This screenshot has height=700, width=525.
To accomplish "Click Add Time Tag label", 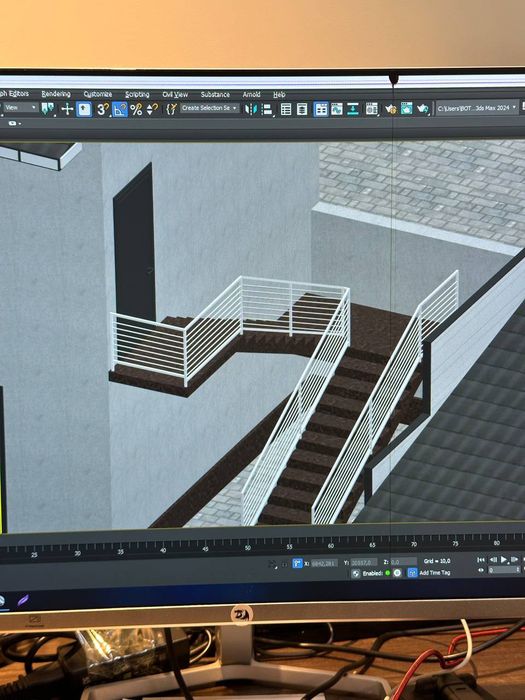I will click(x=435, y=572).
